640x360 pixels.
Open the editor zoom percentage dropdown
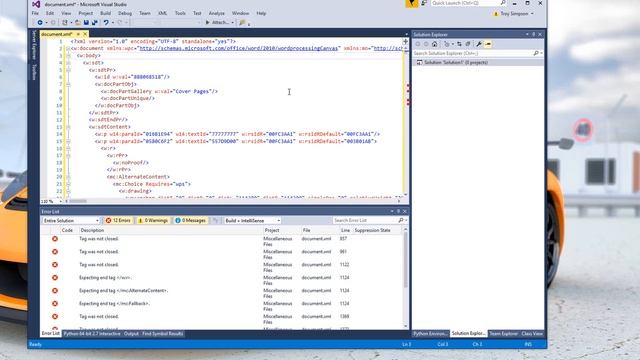60,201
